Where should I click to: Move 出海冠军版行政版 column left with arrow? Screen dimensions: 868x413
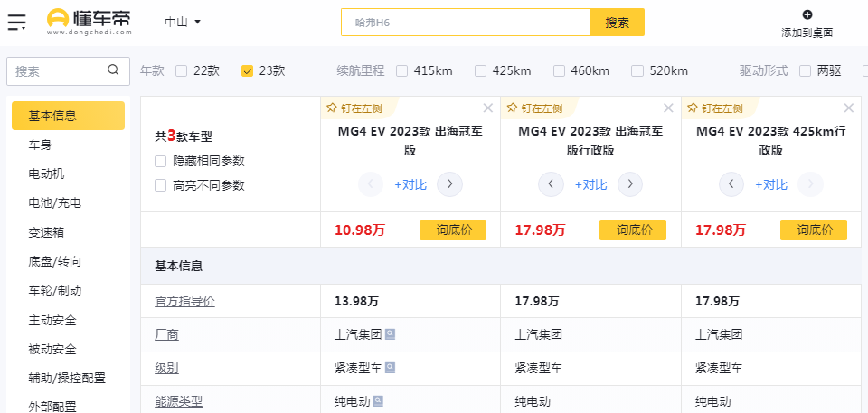pos(552,184)
